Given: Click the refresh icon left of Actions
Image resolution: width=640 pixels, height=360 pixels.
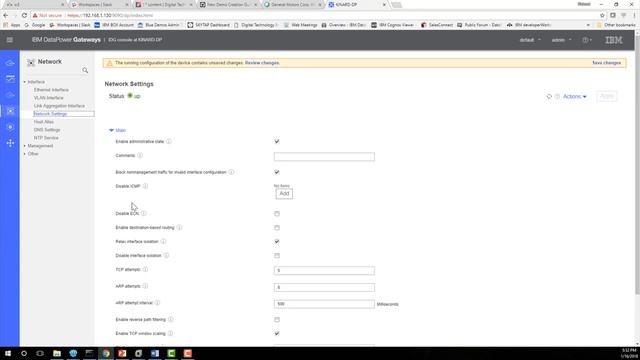Looking at the screenshot, I should pyautogui.click(x=549, y=96).
